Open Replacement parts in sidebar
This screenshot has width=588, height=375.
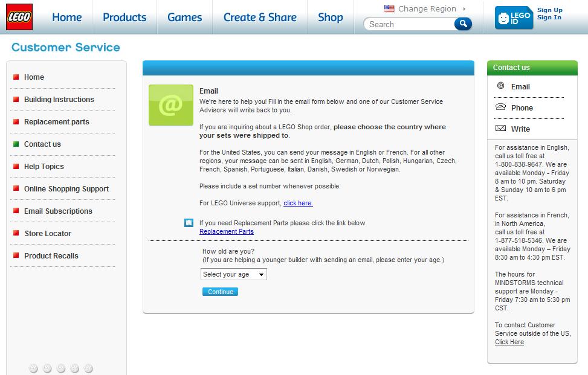[57, 122]
